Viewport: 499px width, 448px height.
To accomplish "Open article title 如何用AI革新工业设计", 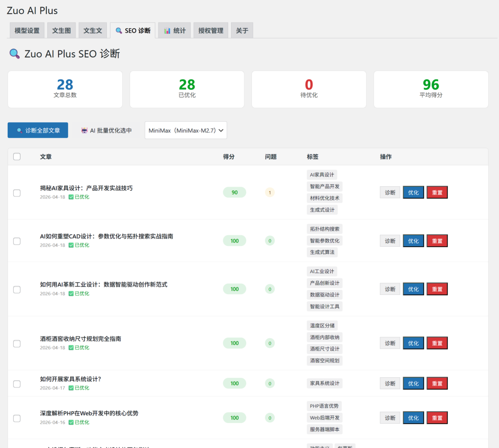I will click(103, 284).
